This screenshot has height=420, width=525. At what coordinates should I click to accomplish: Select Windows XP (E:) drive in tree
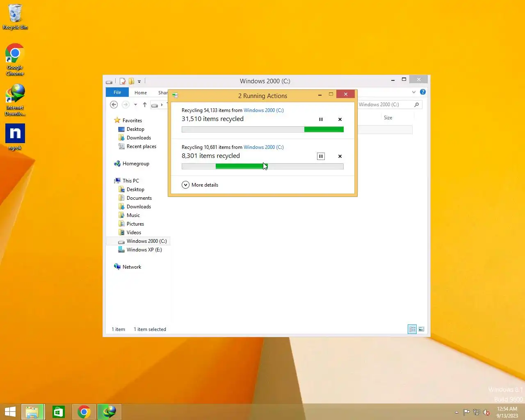pyautogui.click(x=144, y=250)
